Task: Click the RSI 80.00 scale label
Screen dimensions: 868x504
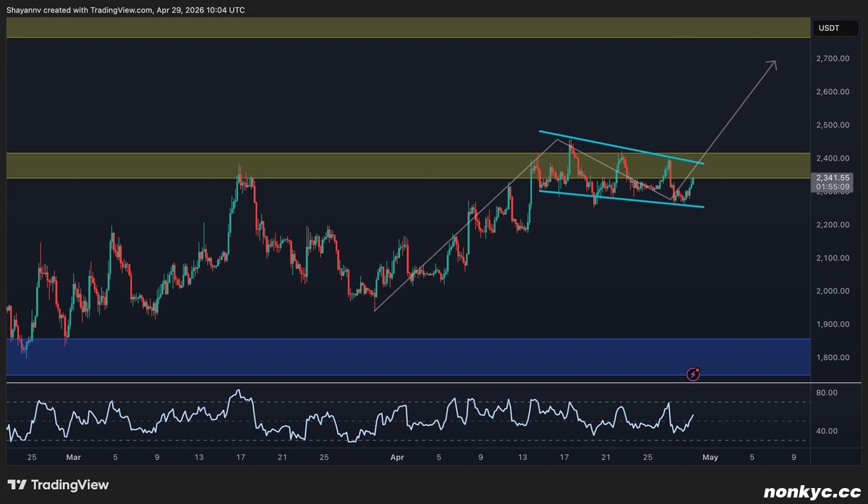Action: [826, 393]
